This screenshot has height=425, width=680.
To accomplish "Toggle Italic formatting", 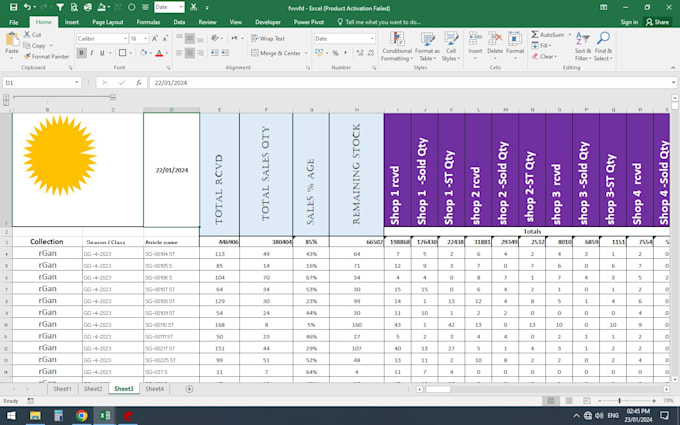I will coord(92,53).
